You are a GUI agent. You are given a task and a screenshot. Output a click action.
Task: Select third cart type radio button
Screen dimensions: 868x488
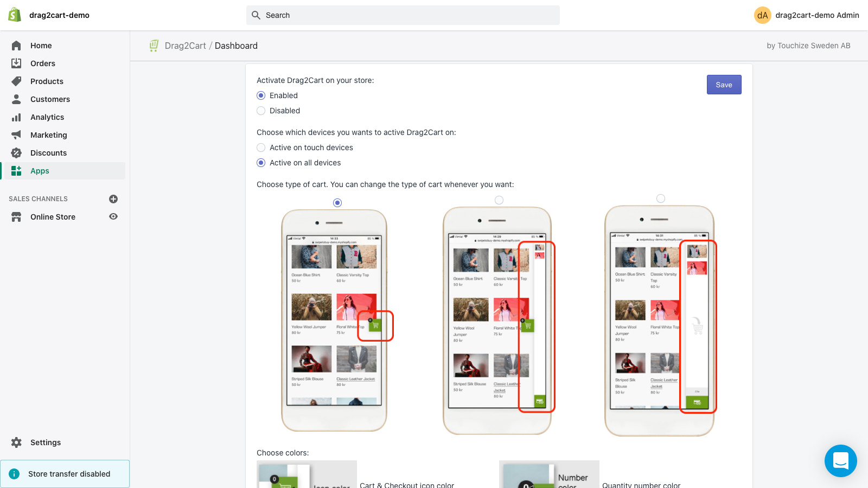pos(661,198)
